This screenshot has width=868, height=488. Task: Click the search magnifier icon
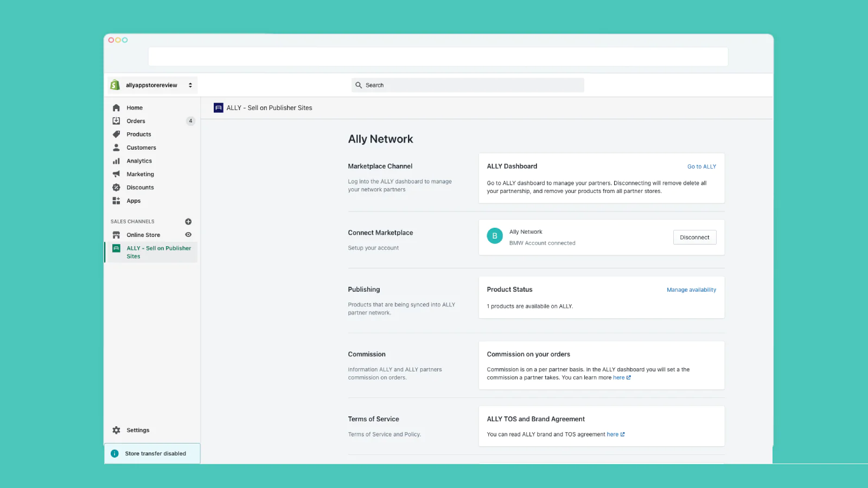(x=359, y=85)
